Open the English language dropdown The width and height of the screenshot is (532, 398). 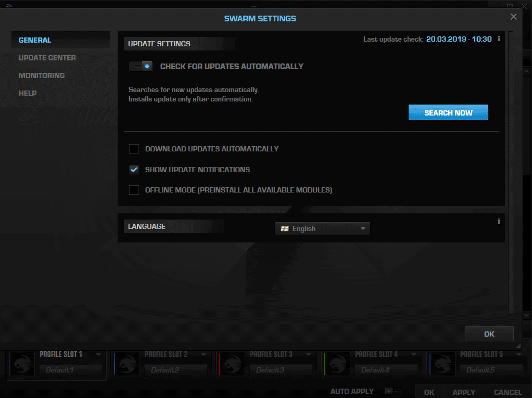363,228
